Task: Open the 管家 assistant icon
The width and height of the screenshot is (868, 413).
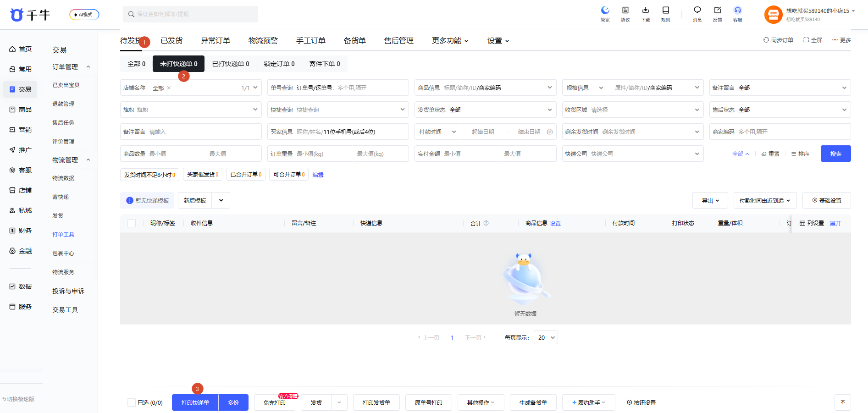Action: coord(605,11)
